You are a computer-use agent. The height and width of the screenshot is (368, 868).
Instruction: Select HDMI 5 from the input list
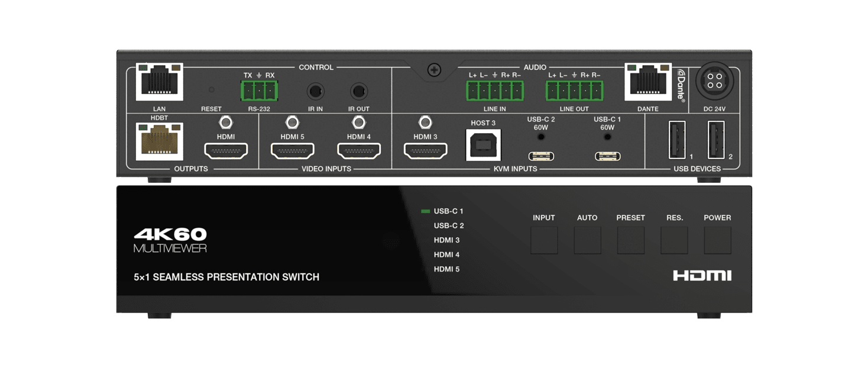tap(447, 269)
